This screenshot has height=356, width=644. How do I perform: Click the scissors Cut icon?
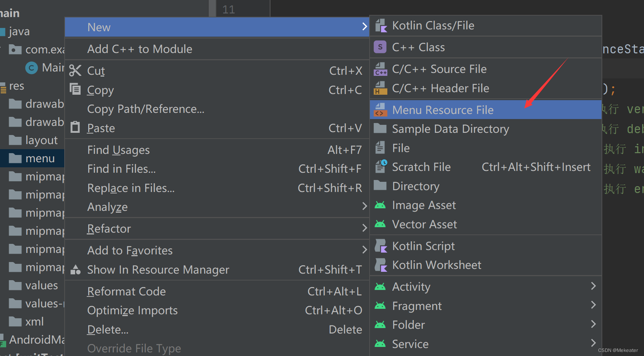coord(75,70)
